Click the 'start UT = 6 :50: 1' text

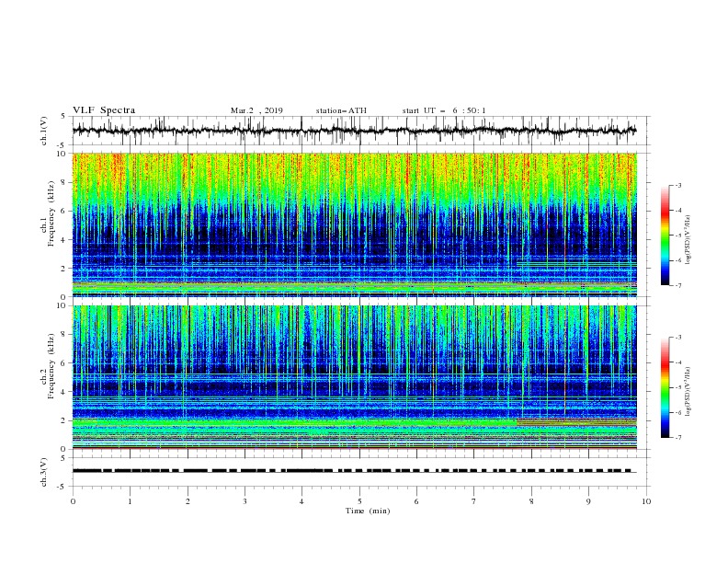coord(444,110)
